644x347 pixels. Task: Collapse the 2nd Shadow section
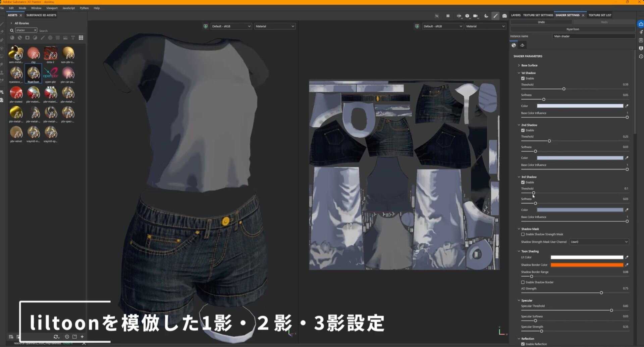tap(519, 125)
